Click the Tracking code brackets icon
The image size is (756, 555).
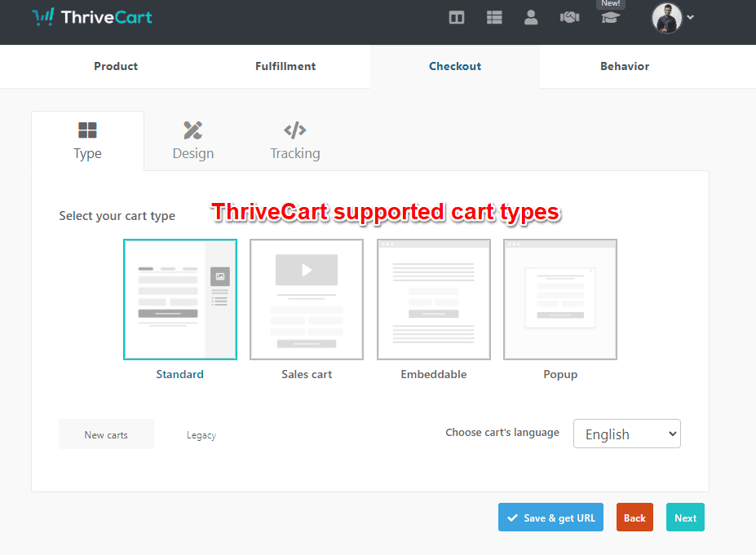click(x=295, y=130)
